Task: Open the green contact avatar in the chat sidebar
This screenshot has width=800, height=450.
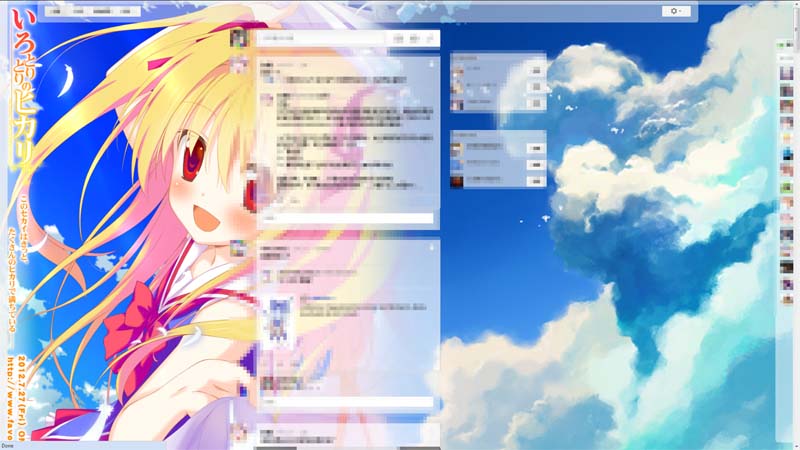Action: pyautogui.click(x=786, y=187)
